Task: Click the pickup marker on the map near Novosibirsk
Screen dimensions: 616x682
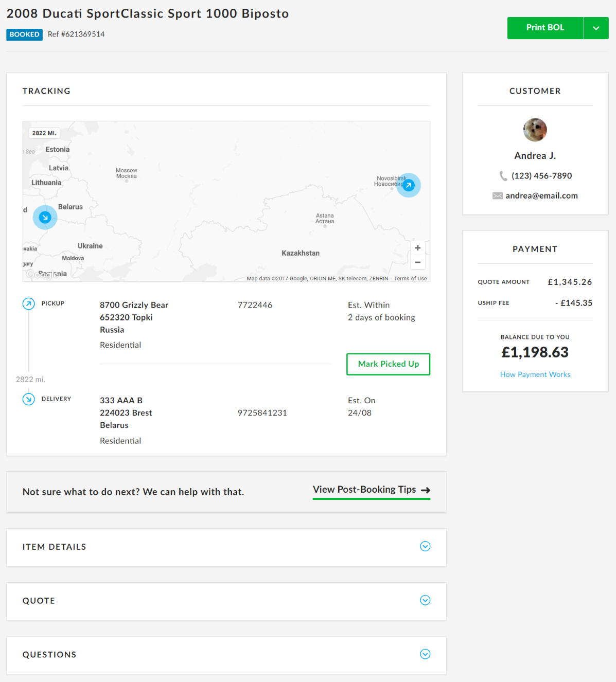Action: (409, 186)
